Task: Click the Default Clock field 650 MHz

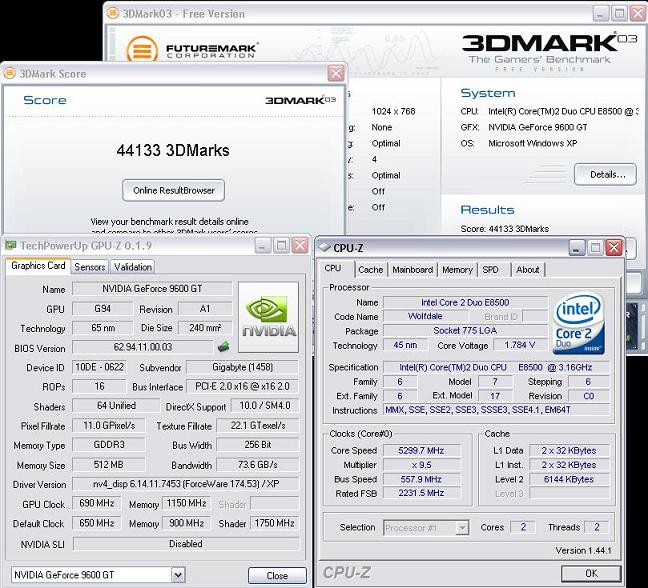Action: pyautogui.click(x=97, y=523)
